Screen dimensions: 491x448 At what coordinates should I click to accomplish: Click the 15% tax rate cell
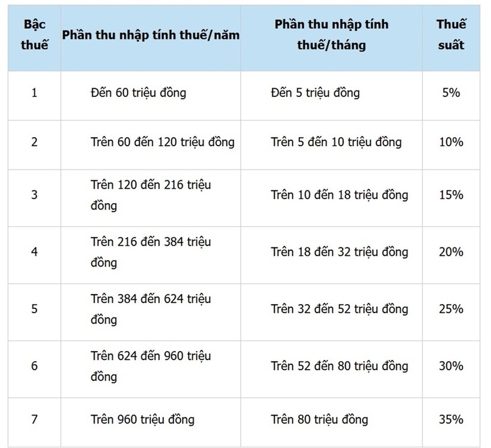point(450,195)
